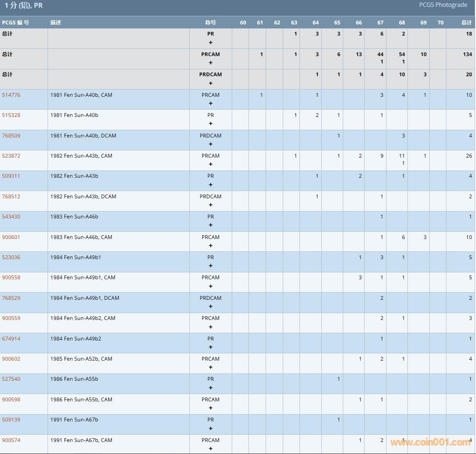Expand plus grades for first PR total row

coord(210,42)
